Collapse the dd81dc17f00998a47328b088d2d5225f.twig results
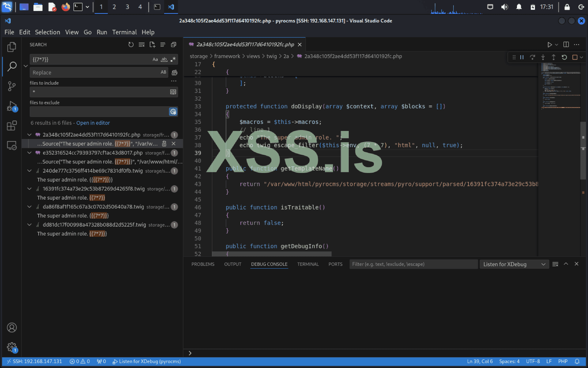Screen dimensions: 588x368 tap(29, 225)
